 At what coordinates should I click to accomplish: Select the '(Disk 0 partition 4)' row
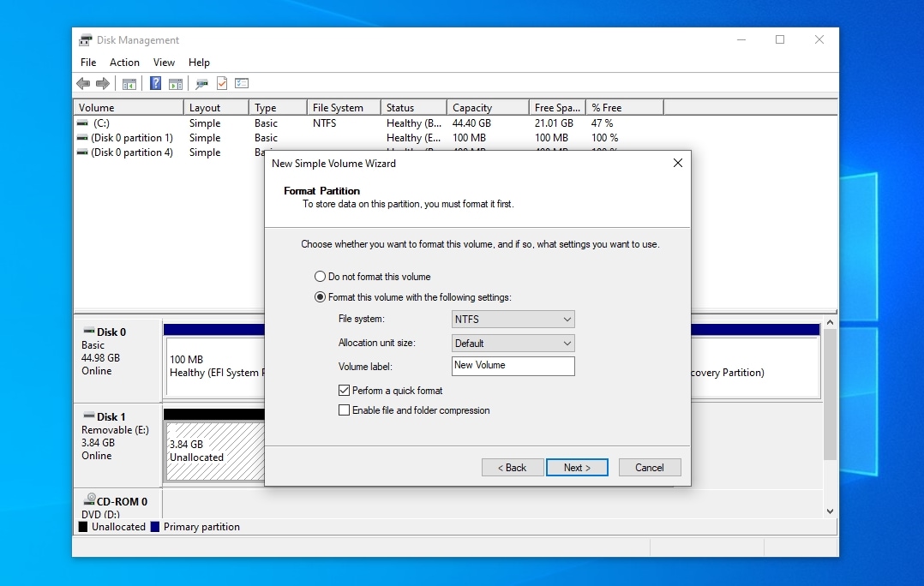[169, 152]
